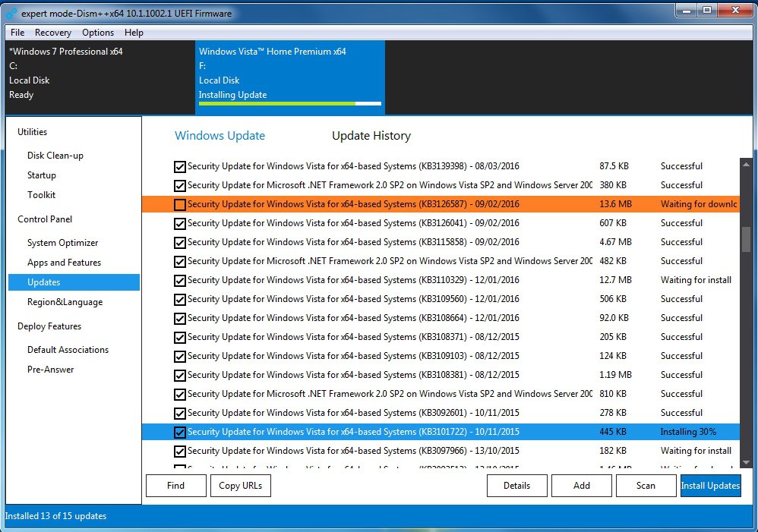Screen dimensions: 758x532
Task: Open the Help menu
Action: point(134,33)
